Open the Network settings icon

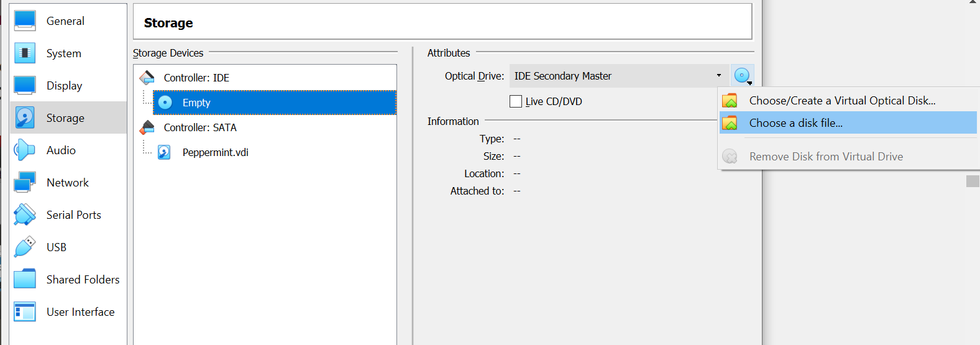(x=25, y=183)
